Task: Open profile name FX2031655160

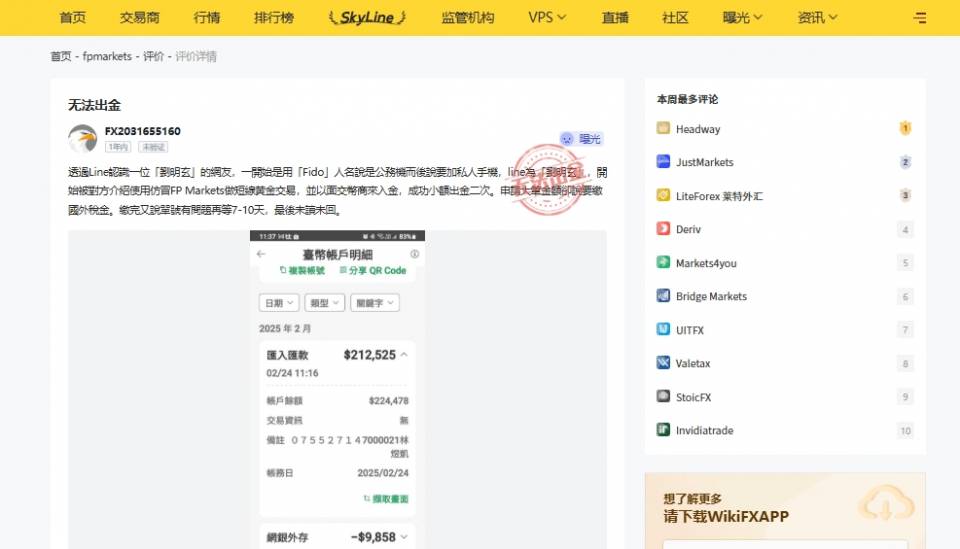Action: click(143, 131)
